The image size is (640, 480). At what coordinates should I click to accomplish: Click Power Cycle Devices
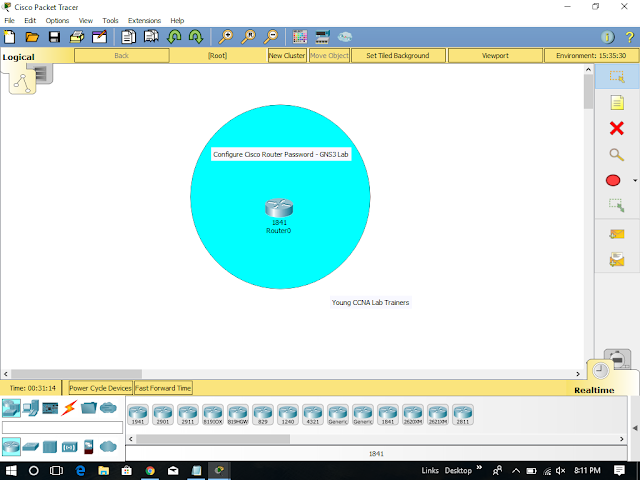[100, 388]
